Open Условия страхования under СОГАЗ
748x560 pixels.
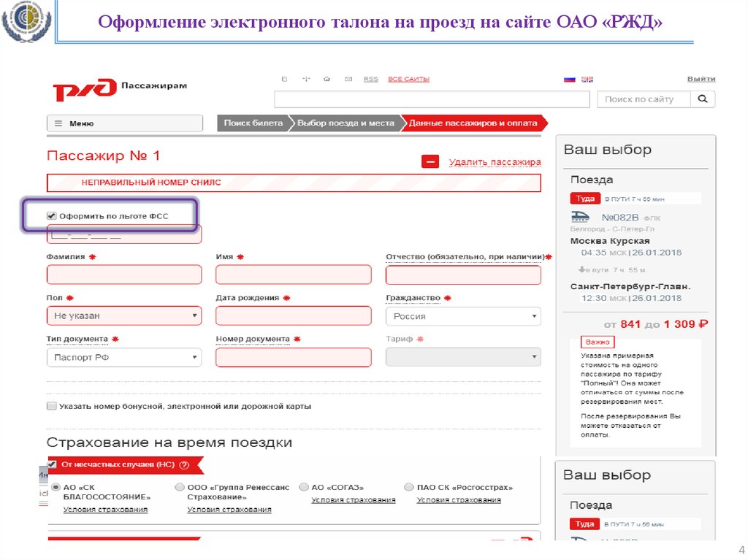[x=354, y=500]
